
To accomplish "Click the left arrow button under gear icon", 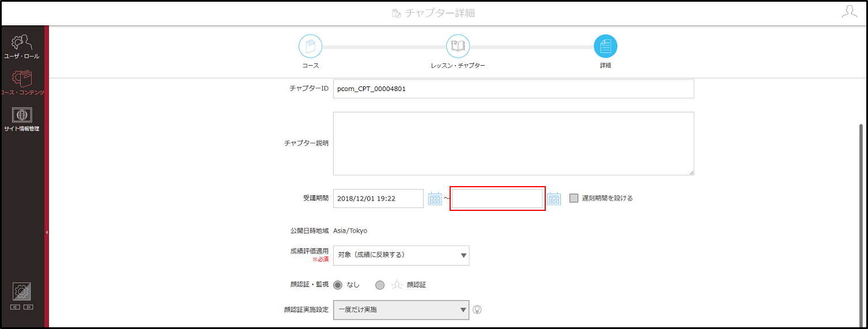I will click(16, 307).
